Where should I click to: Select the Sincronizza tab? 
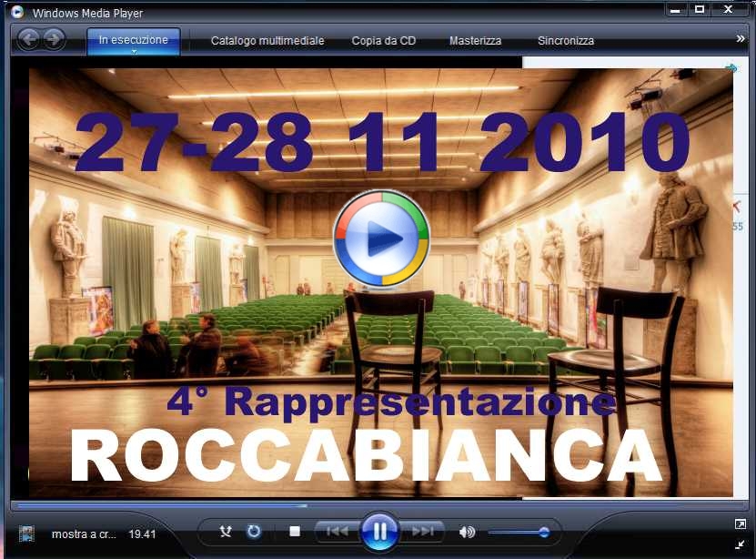[x=566, y=41]
